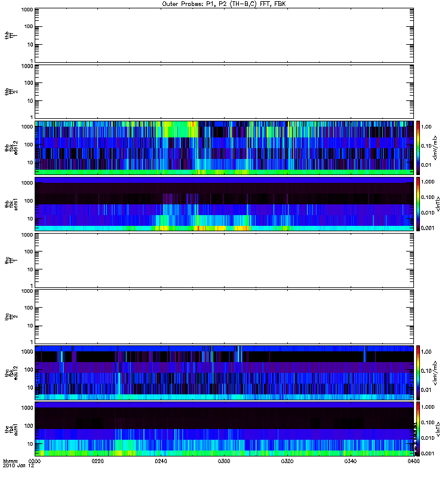The image size is (448, 478).
Task: Click the "thc fbk scm1" y-axis label
Action: pos(11,429)
